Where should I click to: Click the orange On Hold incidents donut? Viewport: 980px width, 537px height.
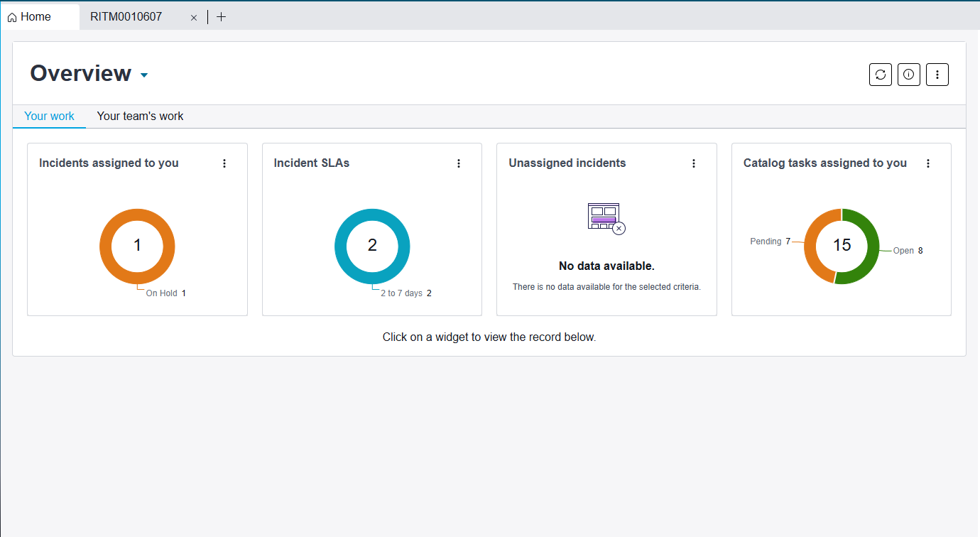point(105,246)
